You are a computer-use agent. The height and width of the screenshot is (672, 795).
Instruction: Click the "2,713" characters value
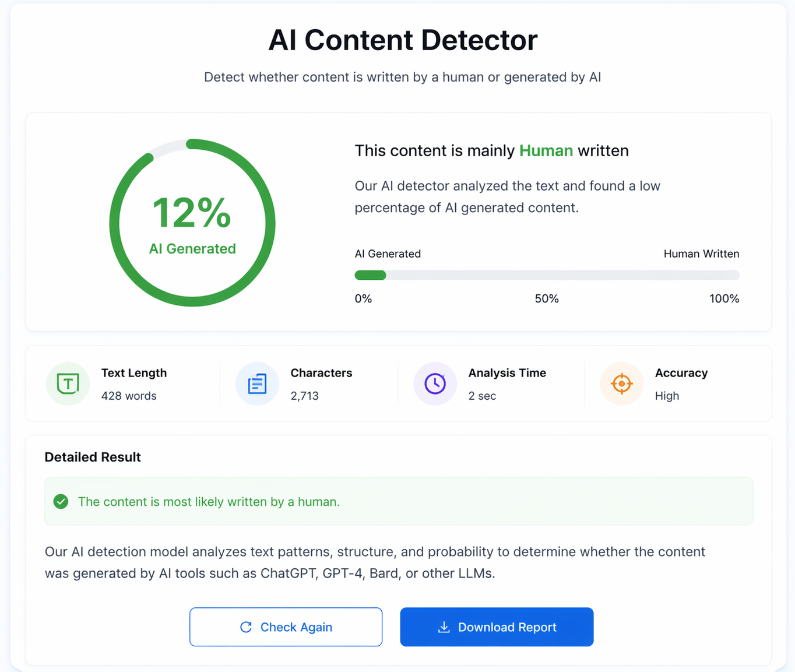(305, 396)
